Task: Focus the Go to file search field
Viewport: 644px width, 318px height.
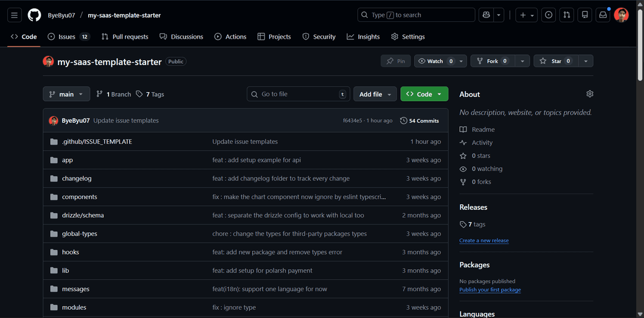Action: [298, 94]
